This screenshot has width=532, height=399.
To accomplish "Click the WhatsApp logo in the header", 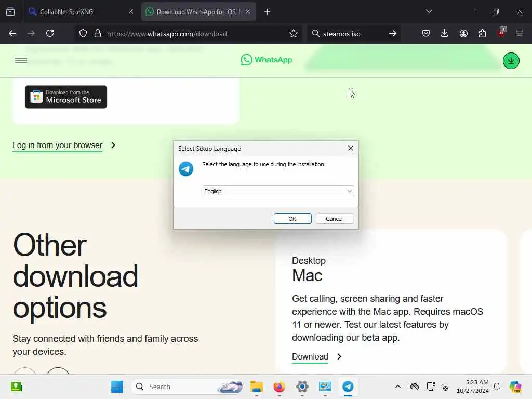I will click(267, 60).
